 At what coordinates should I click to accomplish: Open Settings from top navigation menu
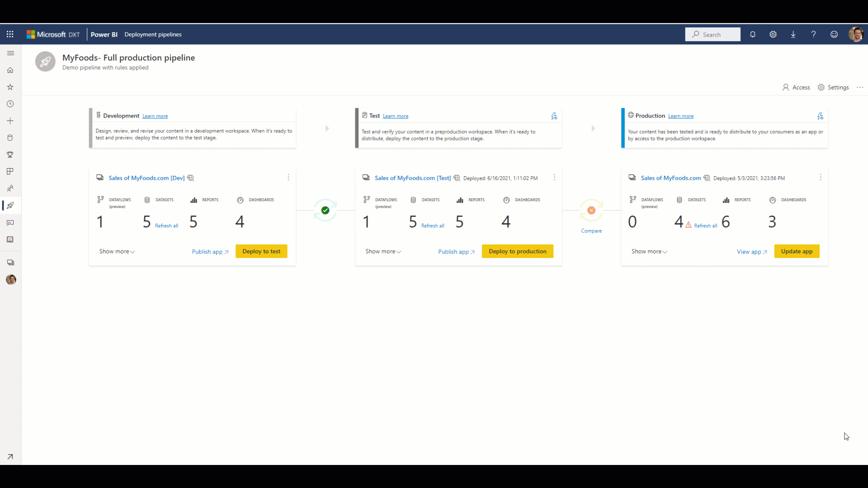coord(773,34)
